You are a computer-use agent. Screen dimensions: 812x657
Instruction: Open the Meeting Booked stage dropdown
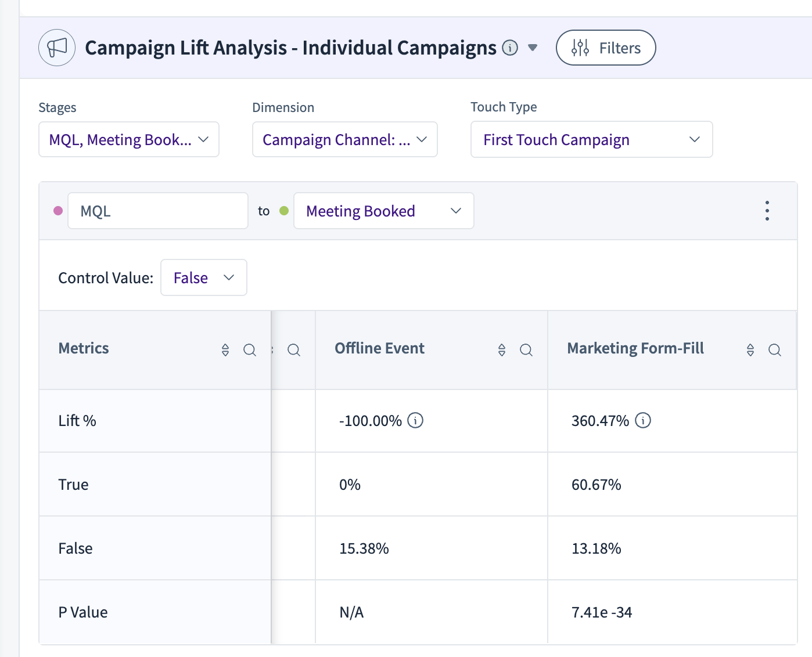click(x=384, y=211)
